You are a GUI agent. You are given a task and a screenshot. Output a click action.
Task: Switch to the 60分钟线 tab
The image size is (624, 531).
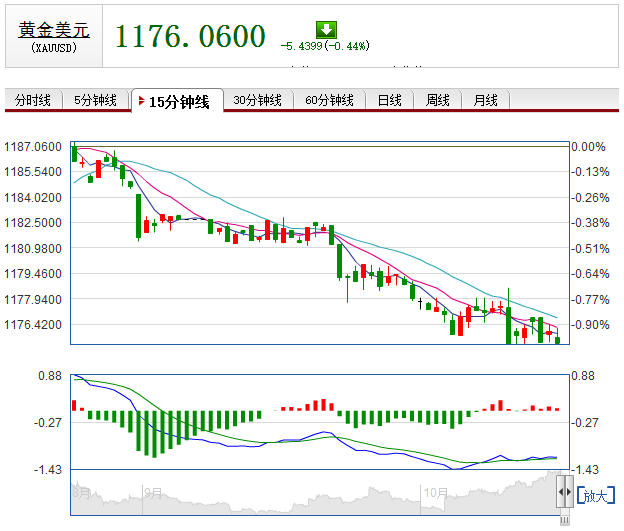[x=329, y=100]
